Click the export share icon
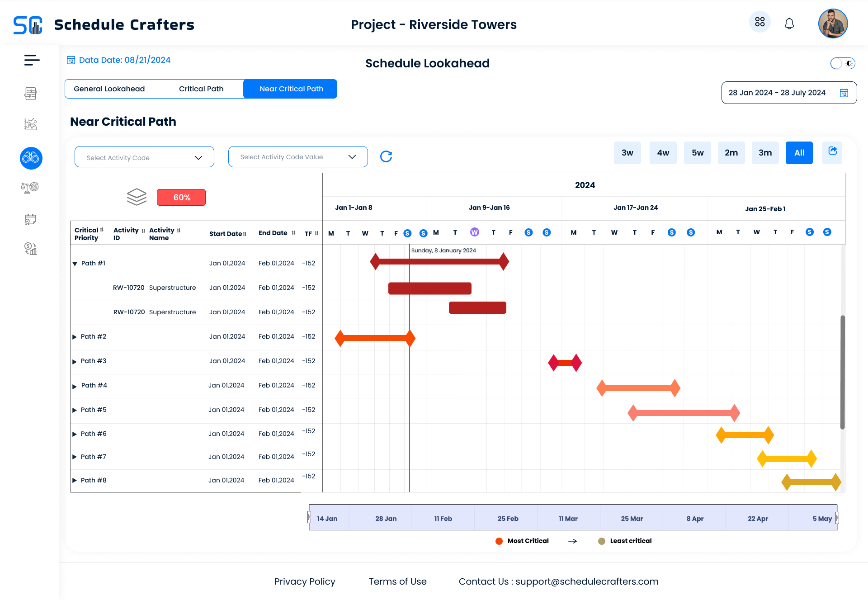868x600 pixels. [832, 152]
